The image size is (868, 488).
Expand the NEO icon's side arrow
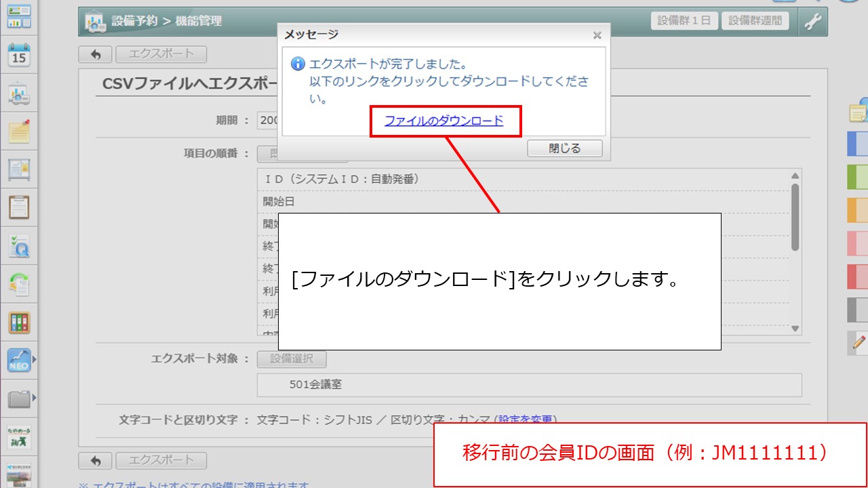(x=34, y=360)
